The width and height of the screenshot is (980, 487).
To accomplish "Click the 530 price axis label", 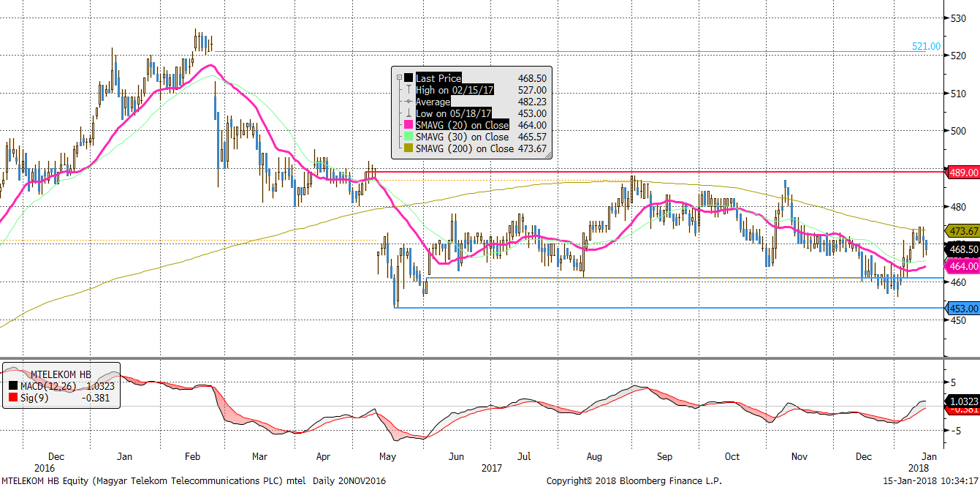I will tap(958, 17).
